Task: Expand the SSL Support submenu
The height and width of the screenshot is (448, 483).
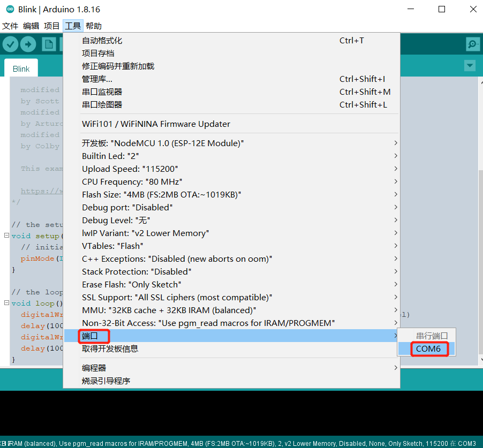Action: [x=232, y=298]
